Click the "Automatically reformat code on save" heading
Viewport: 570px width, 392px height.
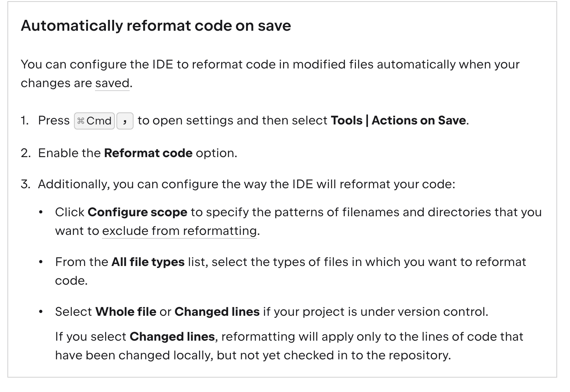point(156,26)
